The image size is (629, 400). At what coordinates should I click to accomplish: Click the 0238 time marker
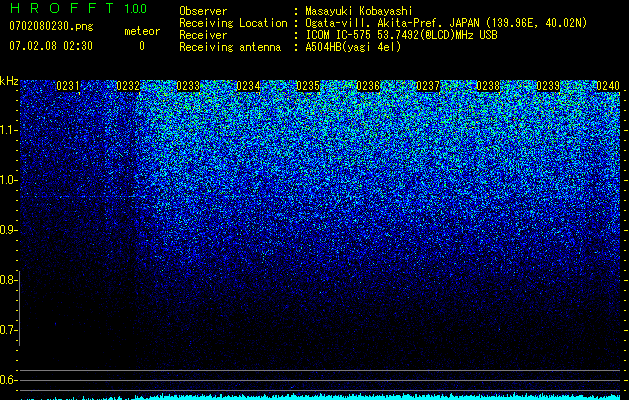pyautogui.click(x=488, y=86)
